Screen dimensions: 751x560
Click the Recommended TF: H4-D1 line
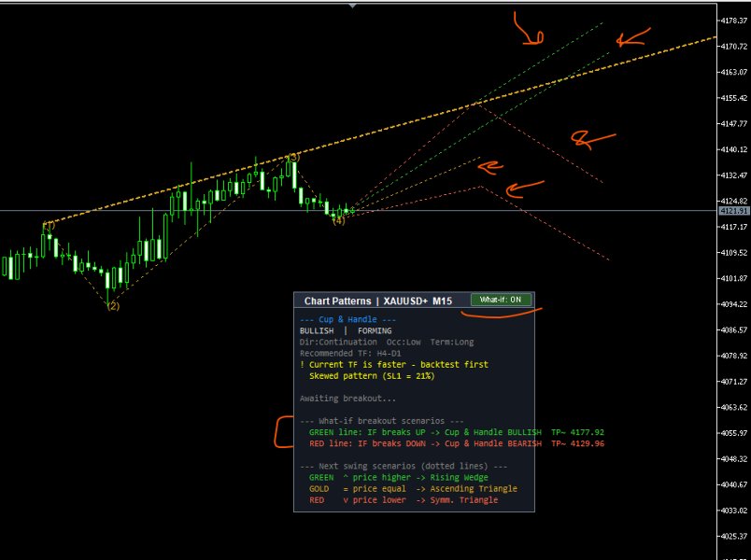[350, 353]
